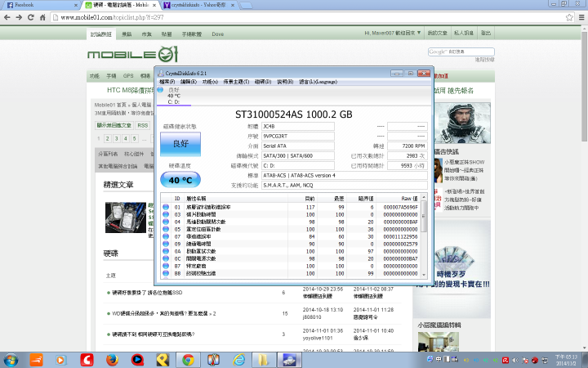Screen dimensions: 588x368
Task: Click the ID column header
Action: tap(177, 198)
